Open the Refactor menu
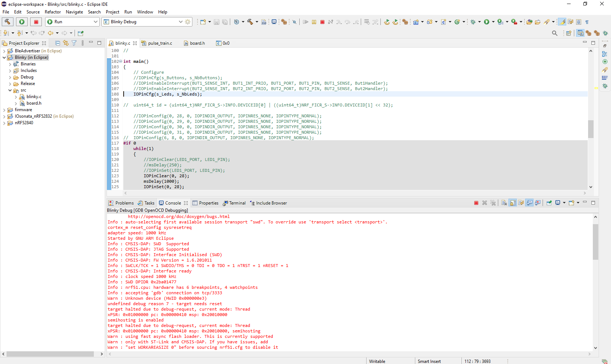Image resolution: width=611 pixels, height=364 pixels. pyautogui.click(x=53, y=12)
